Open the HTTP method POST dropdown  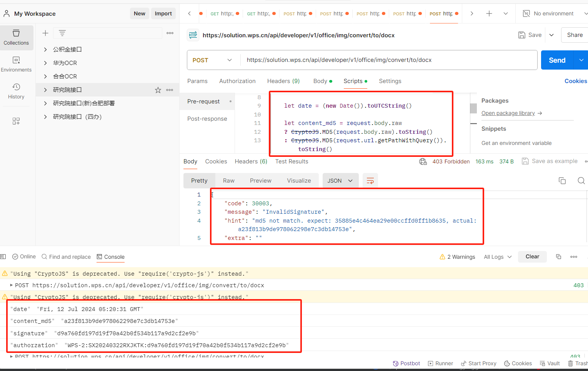coord(212,60)
